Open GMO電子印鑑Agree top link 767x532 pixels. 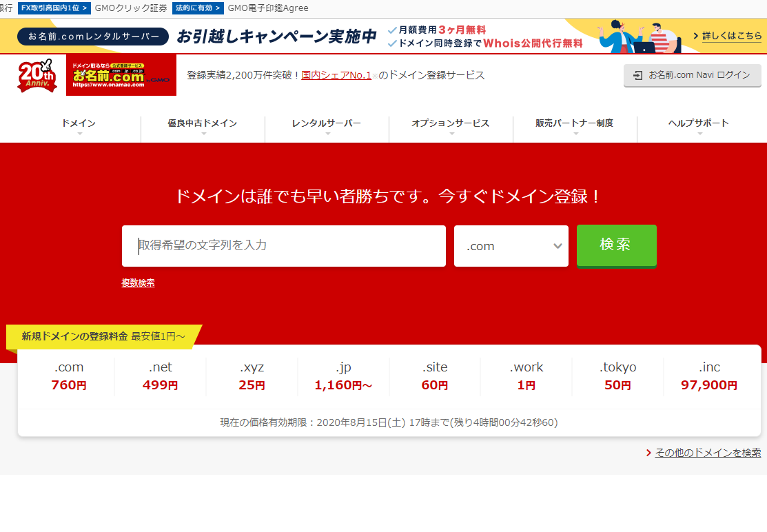coord(268,8)
